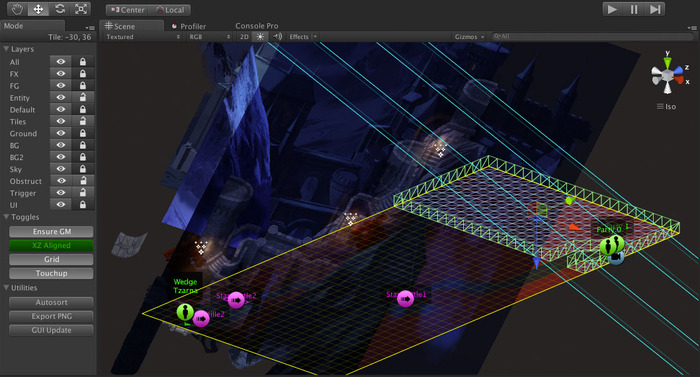Open the Textured draw mode dropdown
700x377 pixels.
coord(142,37)
